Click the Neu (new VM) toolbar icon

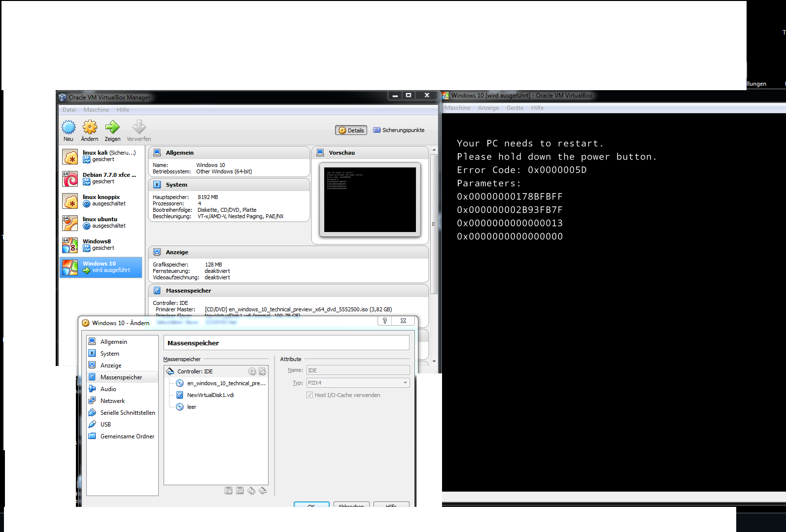tap(68, 131)
